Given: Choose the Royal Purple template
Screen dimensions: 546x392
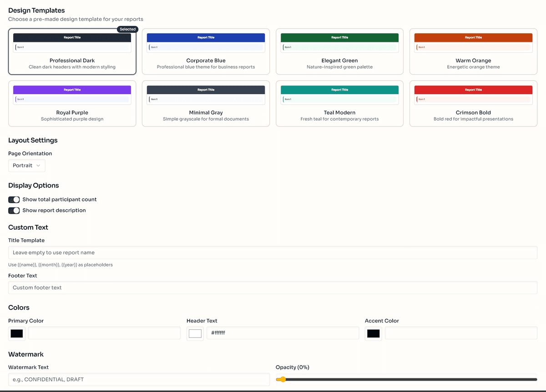Looking at the screenshot, I should (72, 104).
